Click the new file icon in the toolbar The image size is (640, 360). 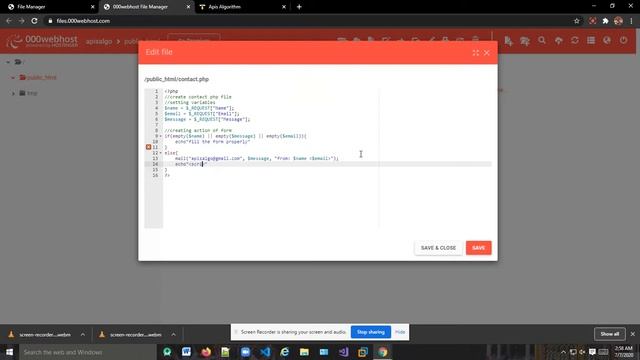[508, 40]
